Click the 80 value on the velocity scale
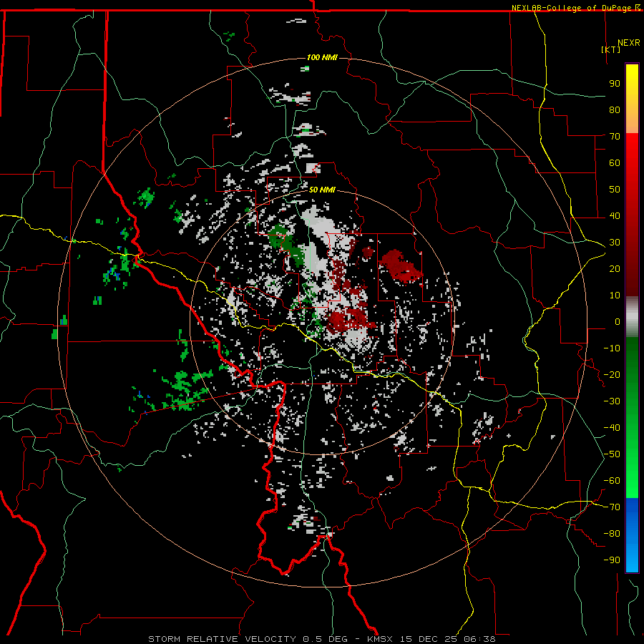The width and height of the screenshot is (644, 644). [615, 109]
